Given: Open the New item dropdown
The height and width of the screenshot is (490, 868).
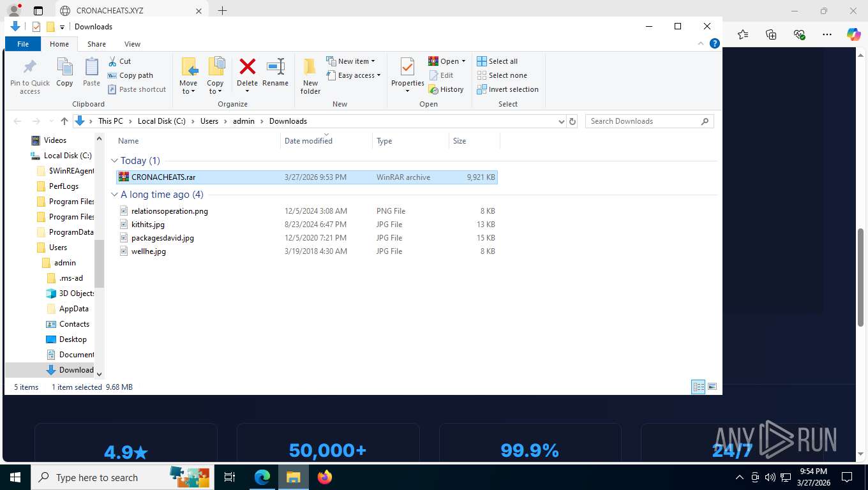Looking at the screenshot, I should [350, 61].
